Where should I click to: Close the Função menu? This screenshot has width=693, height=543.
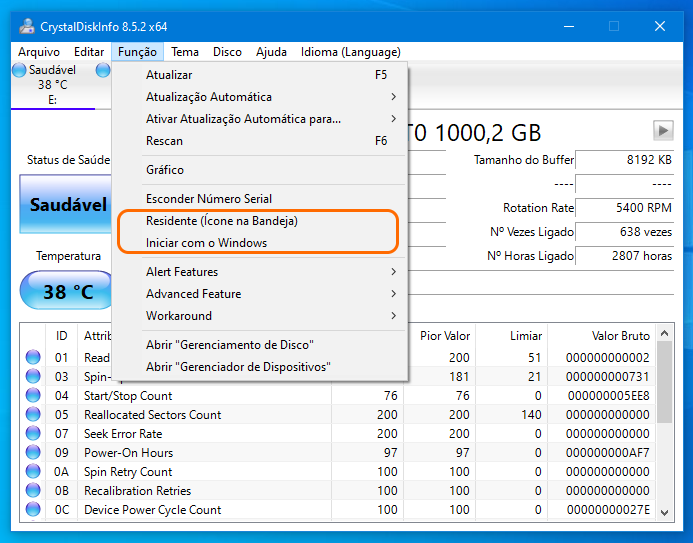pos(137,52)
